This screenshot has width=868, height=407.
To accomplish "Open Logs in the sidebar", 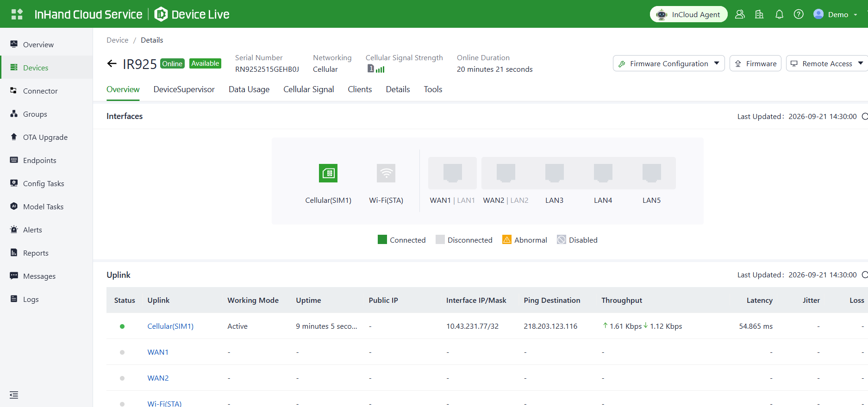I will click(x=46, y=299).
